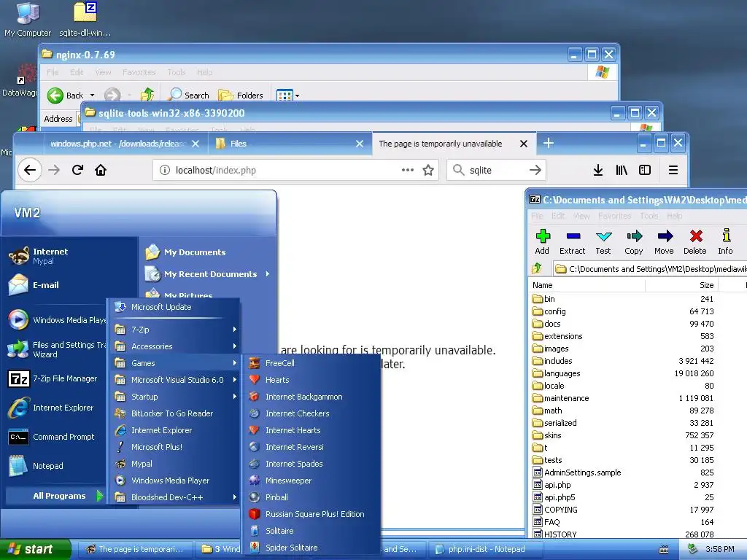Open My Documents from the Start menu
This screenshot has width=747, height=560.
(x=208, y=252)
